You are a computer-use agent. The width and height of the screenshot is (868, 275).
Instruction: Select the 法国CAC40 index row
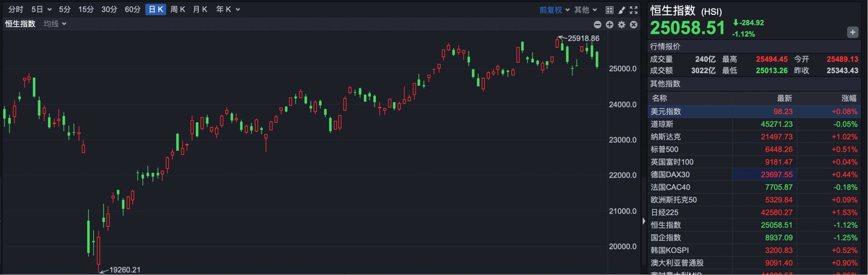[754, 187]
